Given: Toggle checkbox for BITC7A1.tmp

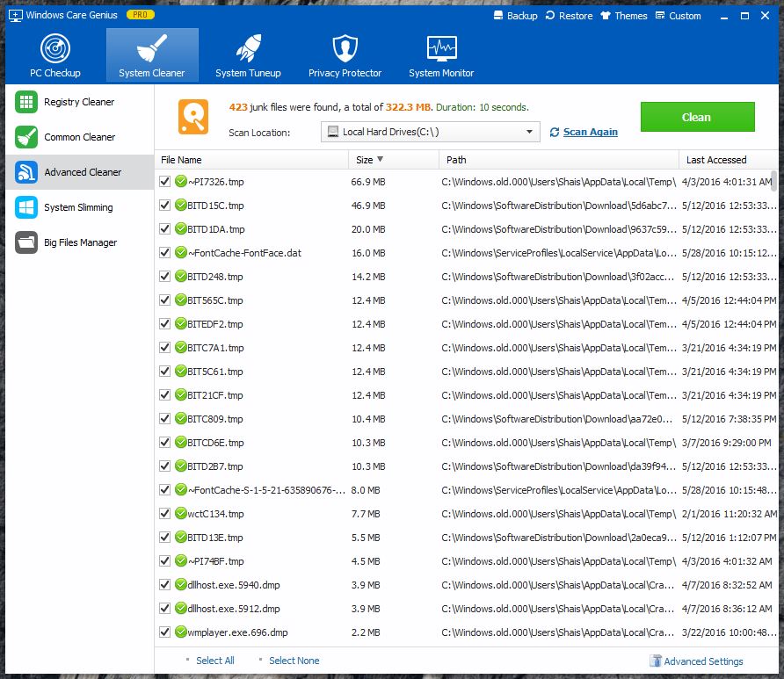Looking at the screenshot, I should tap(164, 347).
